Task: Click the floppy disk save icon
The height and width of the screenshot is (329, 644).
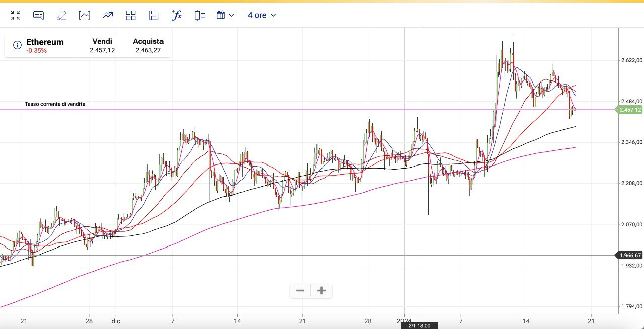Action: point(154,15)
